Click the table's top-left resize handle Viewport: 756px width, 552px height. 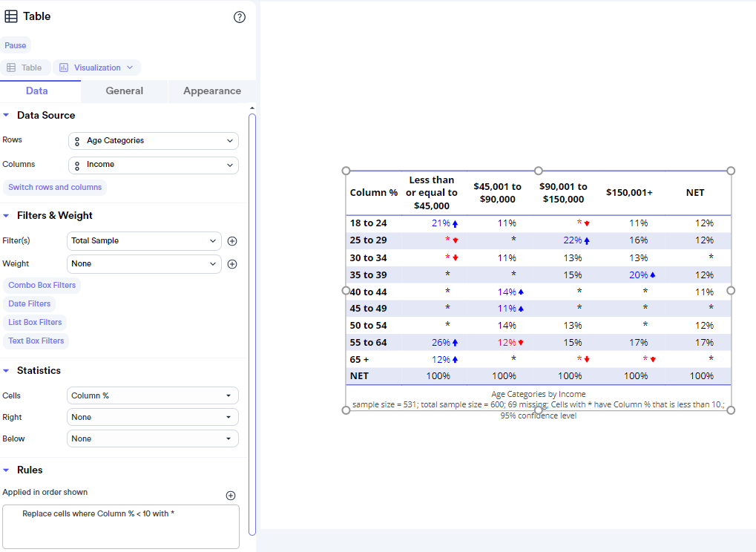tap(346, 171)
